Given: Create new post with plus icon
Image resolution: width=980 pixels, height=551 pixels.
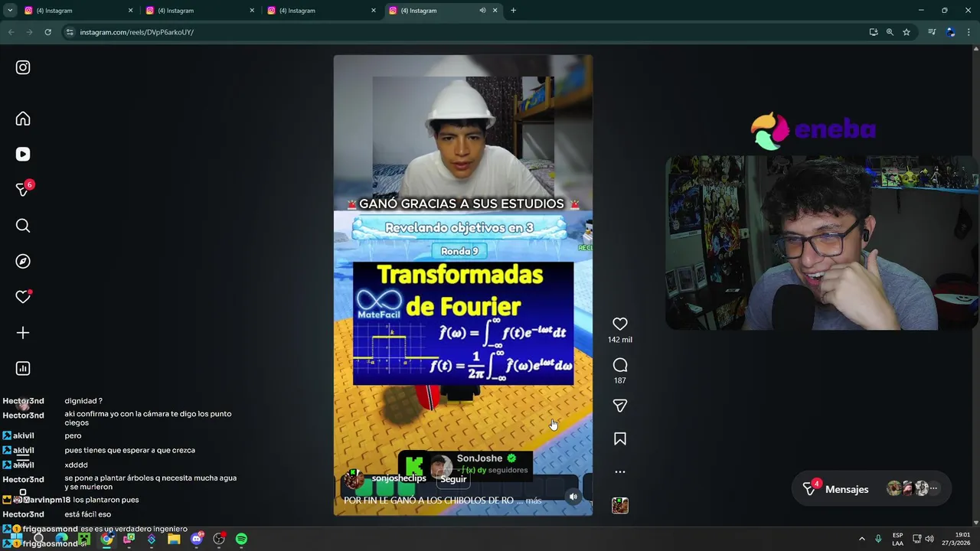Looking at the screenshot, I should (23, 332).
